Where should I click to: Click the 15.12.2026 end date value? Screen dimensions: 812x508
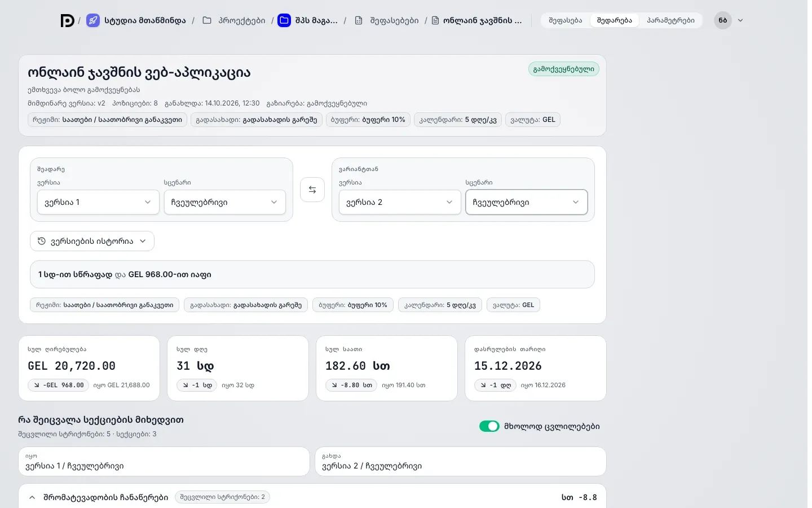tap(508, 366)
